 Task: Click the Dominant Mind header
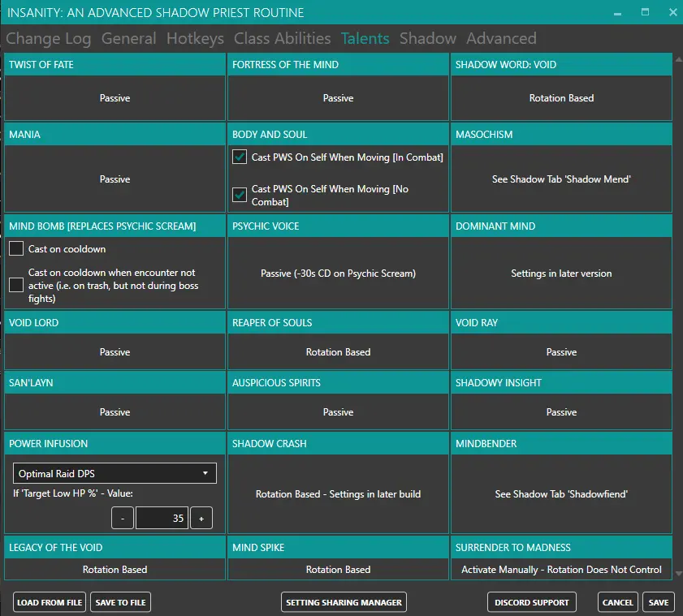pos(561,226)
